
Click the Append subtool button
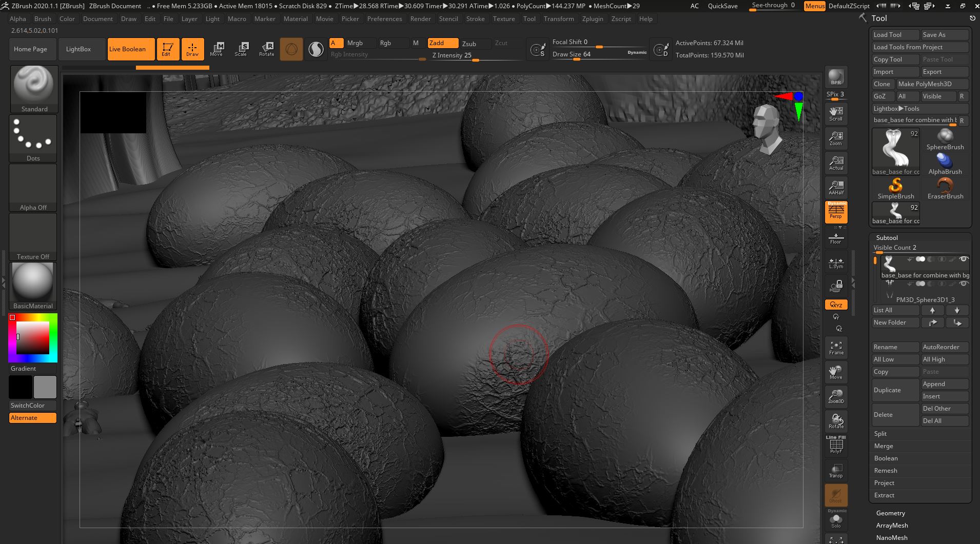(945, 384)
